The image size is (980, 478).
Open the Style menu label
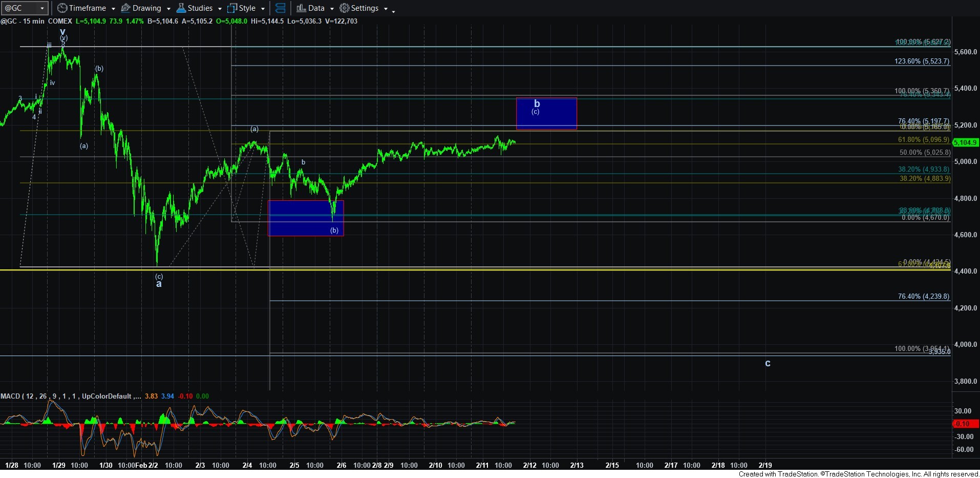(247, 8)
